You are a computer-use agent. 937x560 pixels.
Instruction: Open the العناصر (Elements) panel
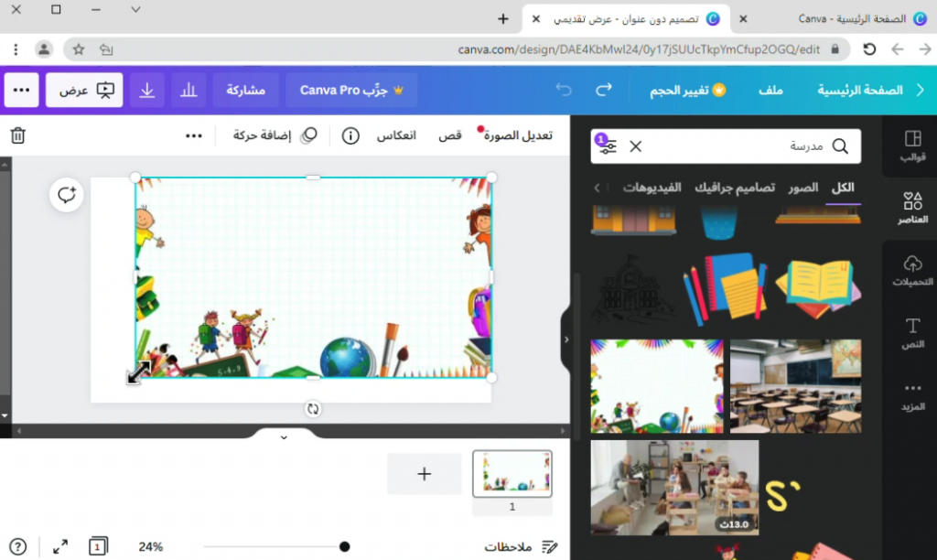(912, 206)
